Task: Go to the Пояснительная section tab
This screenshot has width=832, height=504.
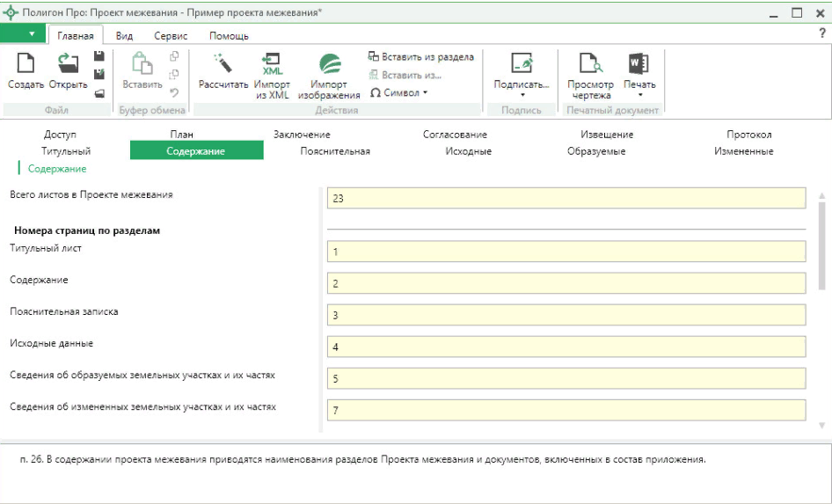Action: pyautogui.click(x=334, y=151)
